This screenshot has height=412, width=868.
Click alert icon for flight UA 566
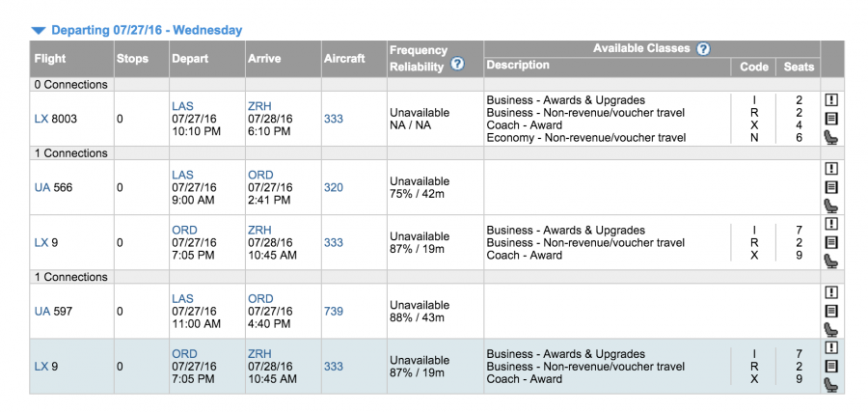point(830,169)
